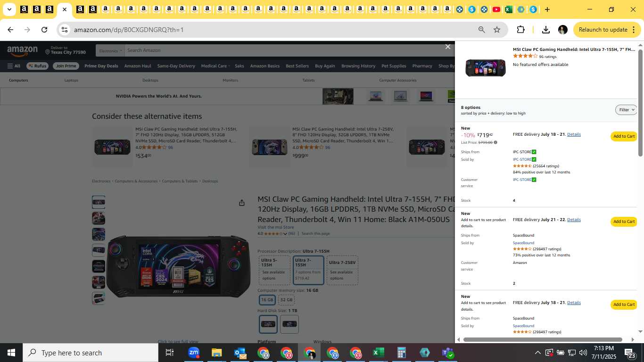Expand the rating chevron beside 4.0 stars
Screen dimensions: 644x362
click(x=285, y=234)
